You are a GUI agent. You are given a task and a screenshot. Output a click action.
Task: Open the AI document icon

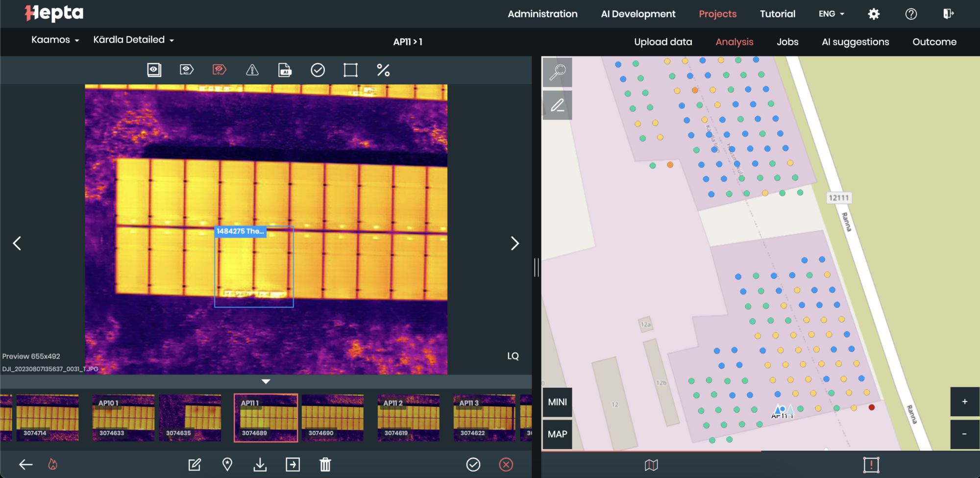click(x=285, y=70)
